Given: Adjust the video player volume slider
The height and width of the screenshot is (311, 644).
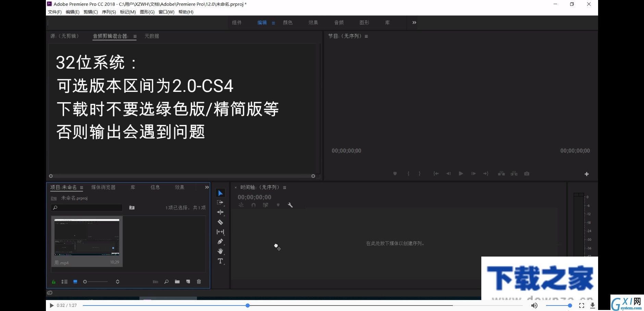Looking at the screenshot, I should (x=559, y=306).
